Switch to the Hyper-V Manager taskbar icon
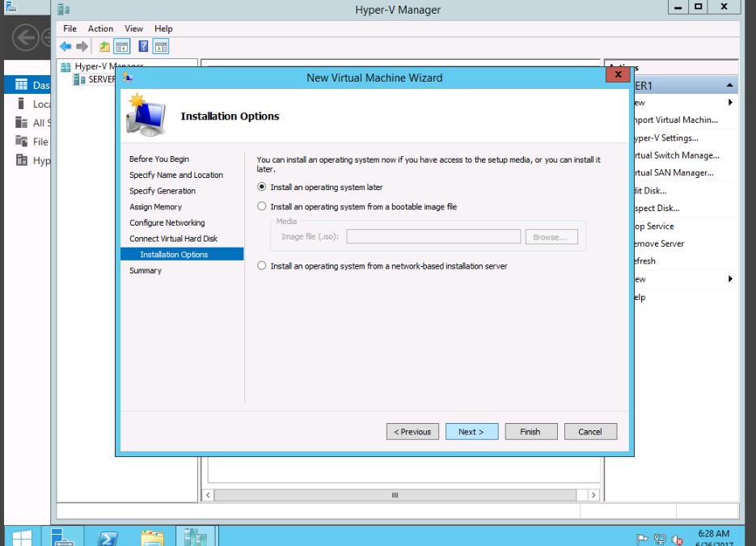756x546 pixels. tap(196, 537)
